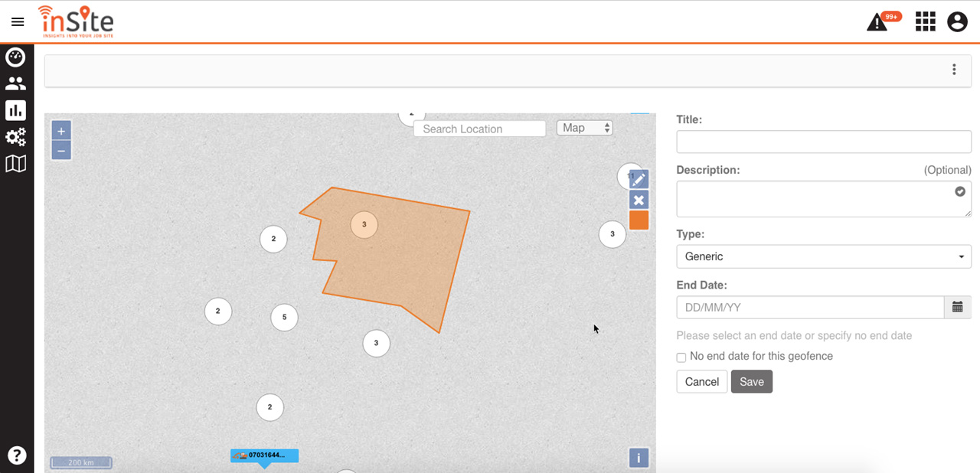980x473 pixels.
Task: Open the people section in sidebar
Action: coord(15,83)
